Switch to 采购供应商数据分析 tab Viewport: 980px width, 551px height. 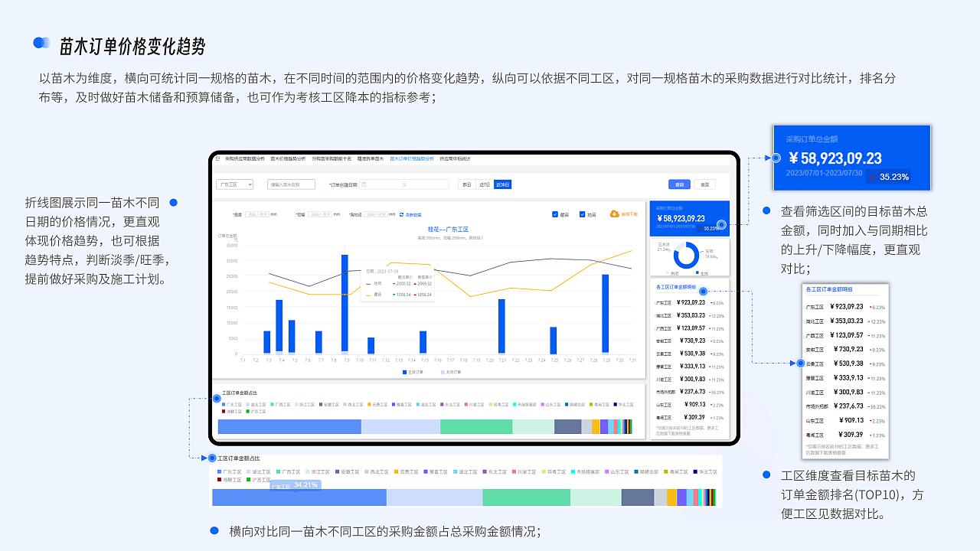tap(244, 158)
